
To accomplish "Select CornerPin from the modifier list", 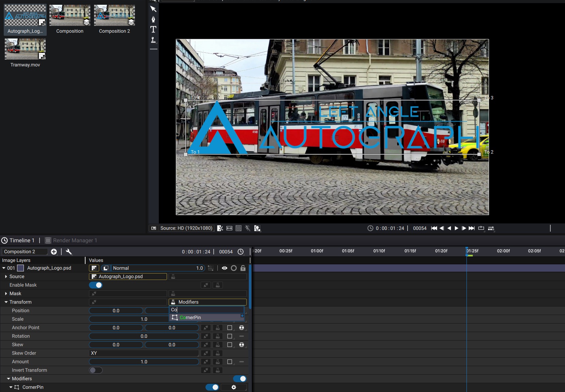I will coord(207,317).
